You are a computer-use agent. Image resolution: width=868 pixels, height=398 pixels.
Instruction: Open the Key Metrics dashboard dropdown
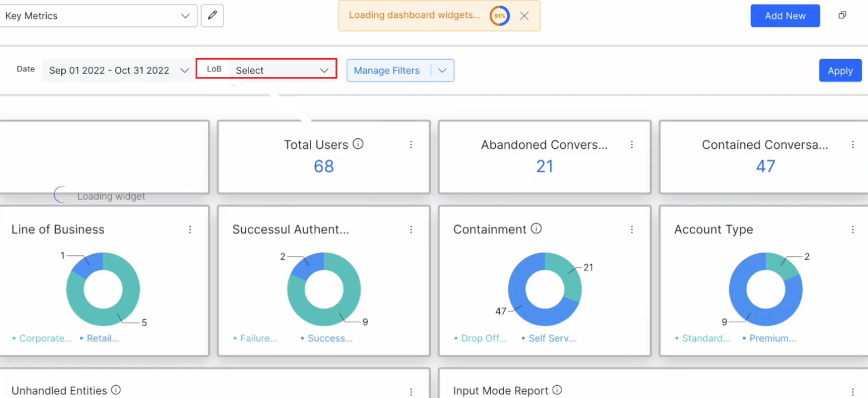click(98, 16)
